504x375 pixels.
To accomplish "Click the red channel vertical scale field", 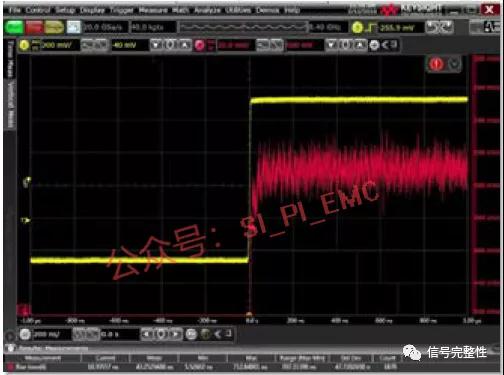I will (x=236, y=45).
